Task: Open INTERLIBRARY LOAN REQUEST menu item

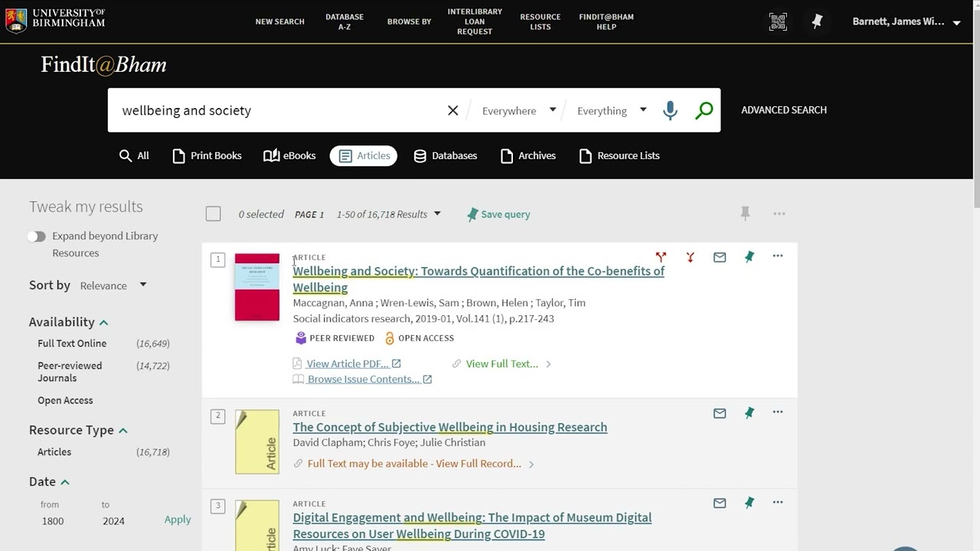Action: click(475, 21)
